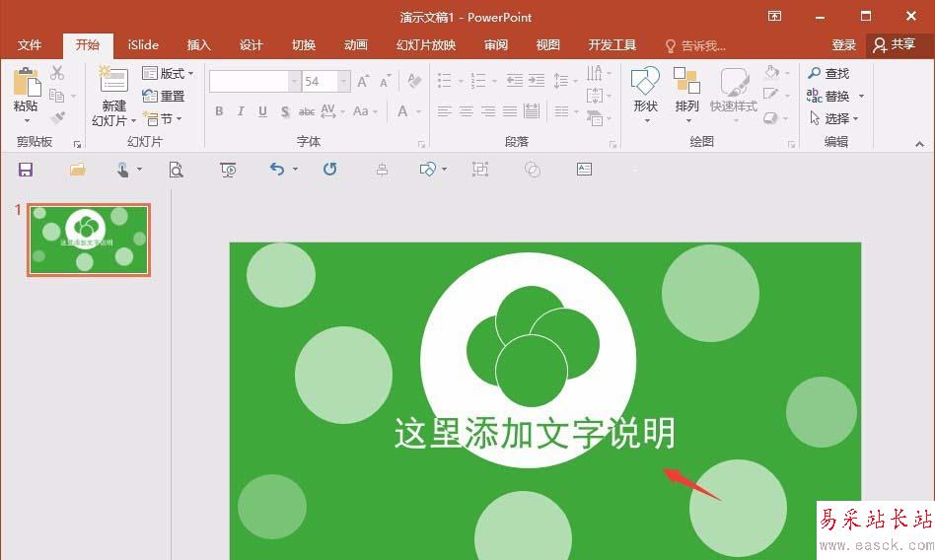
Task: Switch to the Insert 插入 tab
Action: pos(198,45)
